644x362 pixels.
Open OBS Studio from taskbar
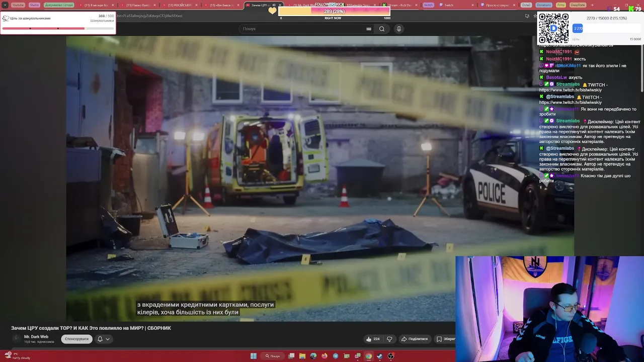(391, 356)
